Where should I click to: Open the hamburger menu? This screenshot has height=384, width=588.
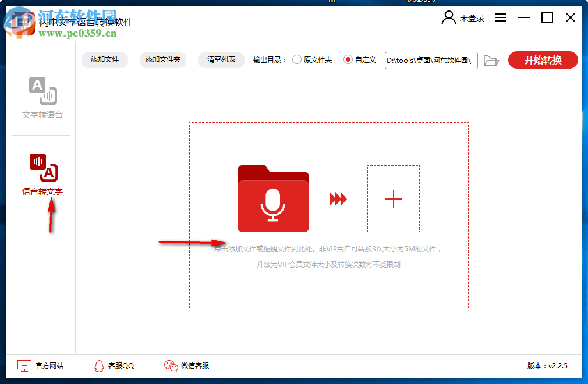[501, 17]
